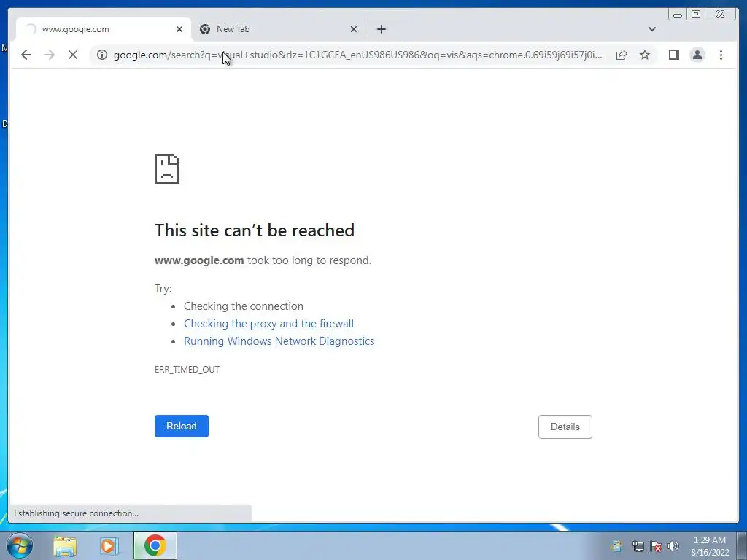Open a new tab with plus button
The height and width of the screenshot is (560, 747).
tap(381, 29)
